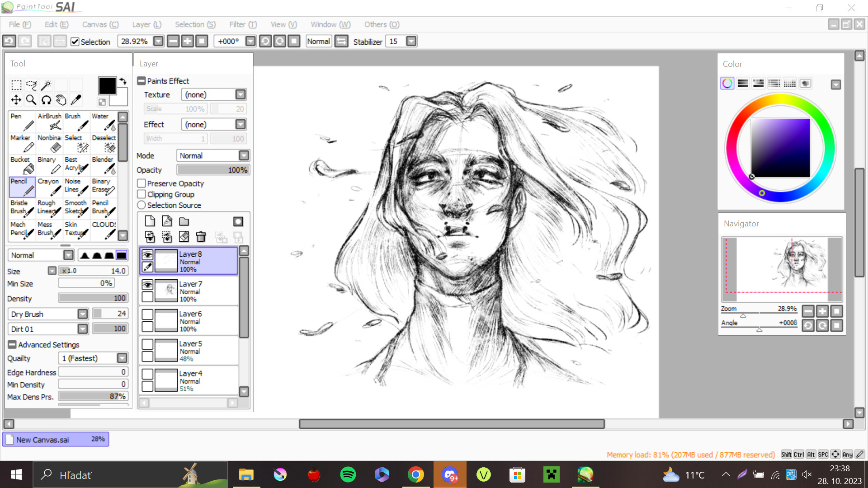Viewport: 868px width, 488px height.
Task: Flip canvas view horizontally
Action: tap(341, 41)
